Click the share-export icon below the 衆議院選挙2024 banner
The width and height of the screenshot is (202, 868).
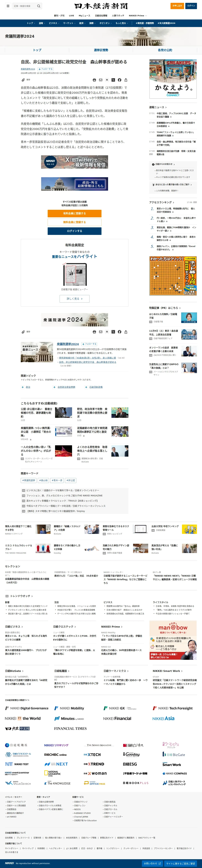126,332
